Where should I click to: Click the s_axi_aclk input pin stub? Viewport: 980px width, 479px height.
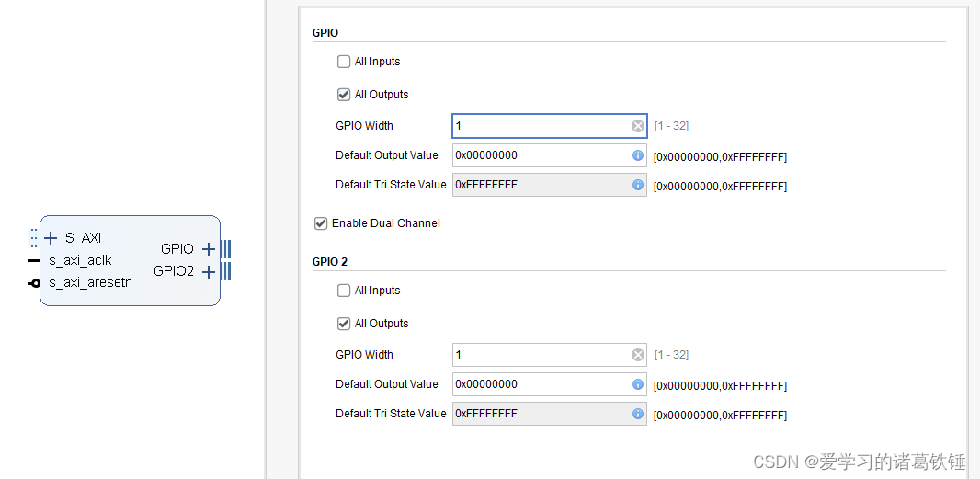pyautogui.click(x=34, y=260)
